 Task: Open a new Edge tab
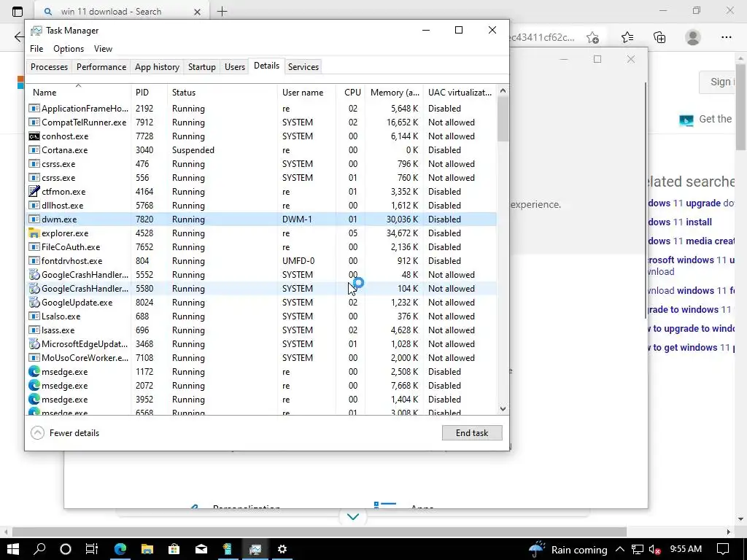tap(222, 12)
